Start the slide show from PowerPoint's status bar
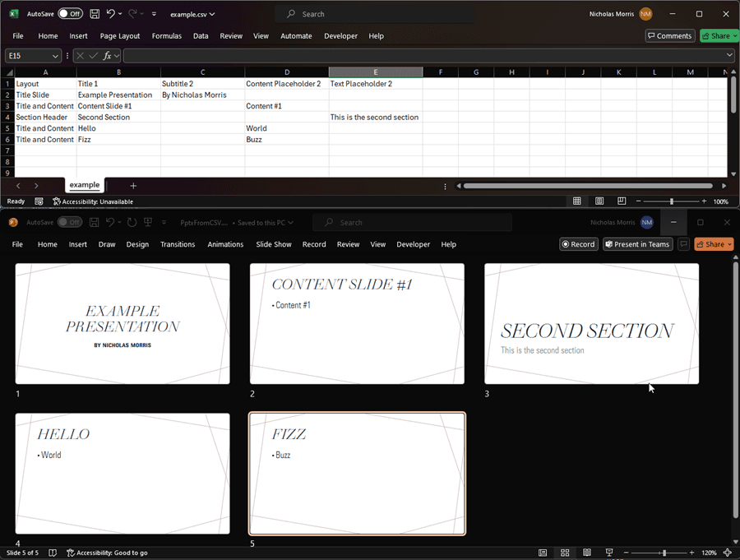 608,553
